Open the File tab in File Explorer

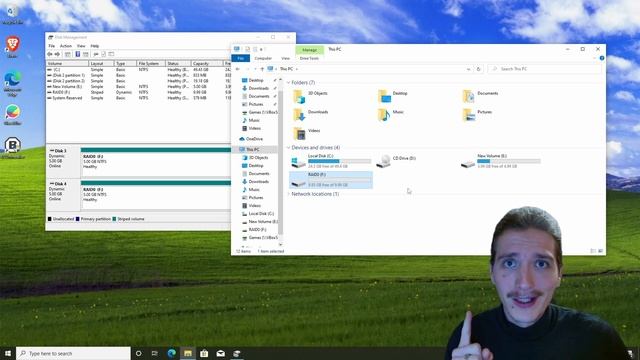pos(240,58)
